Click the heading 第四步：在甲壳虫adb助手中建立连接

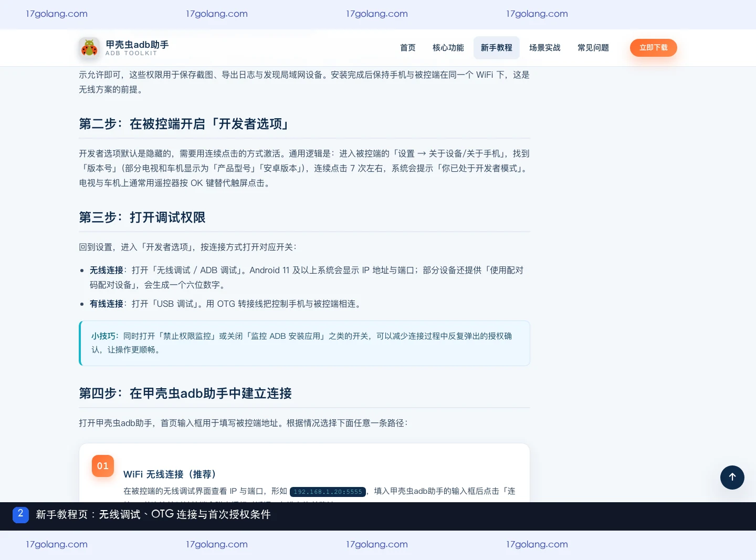(185, 393)
